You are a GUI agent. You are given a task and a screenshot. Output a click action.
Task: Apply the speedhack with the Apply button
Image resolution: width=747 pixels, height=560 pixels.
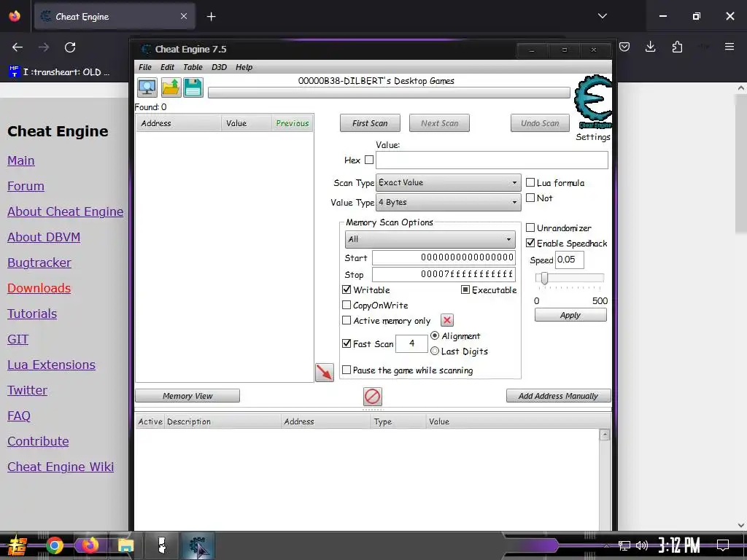570,315
